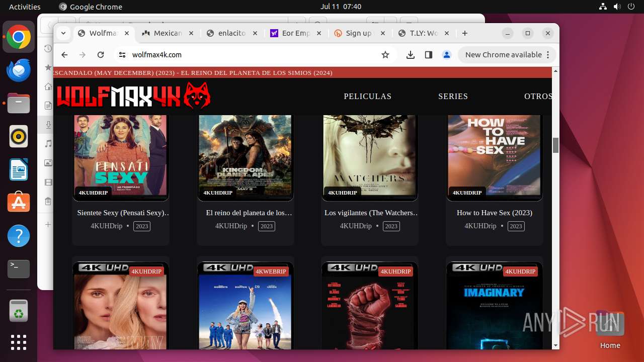Launch Thunderbird mail from the dock
The height and width of the screenshot is (362, 644).
tap(19, 70)
